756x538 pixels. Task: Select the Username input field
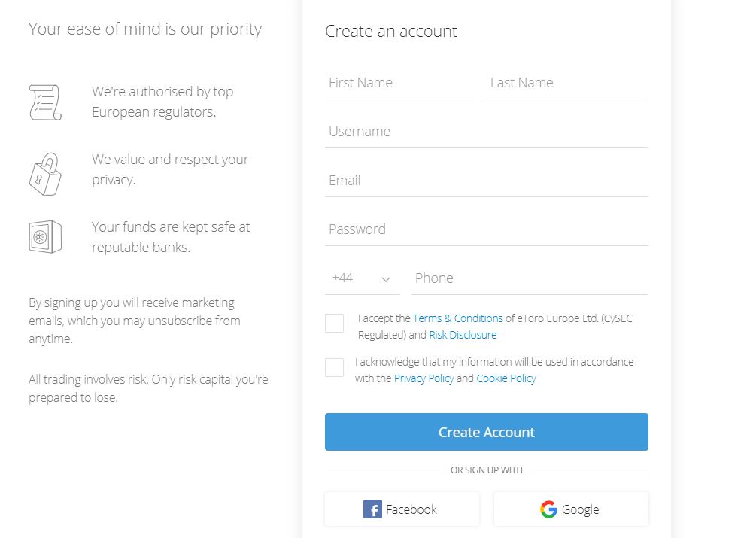486,132
